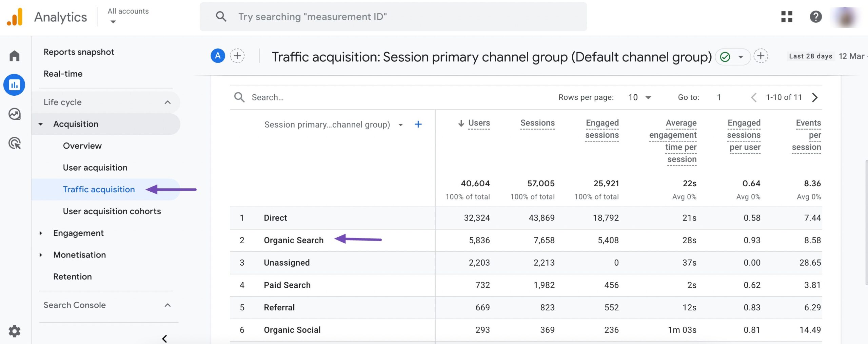868x344 pixels.
Task: Open the Explore icon in the sidebar
Action: pos(14,114)
